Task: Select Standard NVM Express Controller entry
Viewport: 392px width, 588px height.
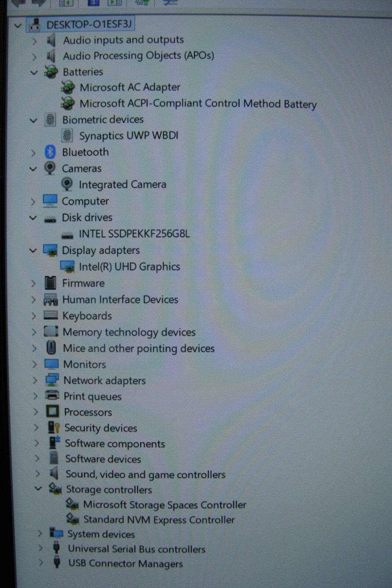Action: click(158, 520)
